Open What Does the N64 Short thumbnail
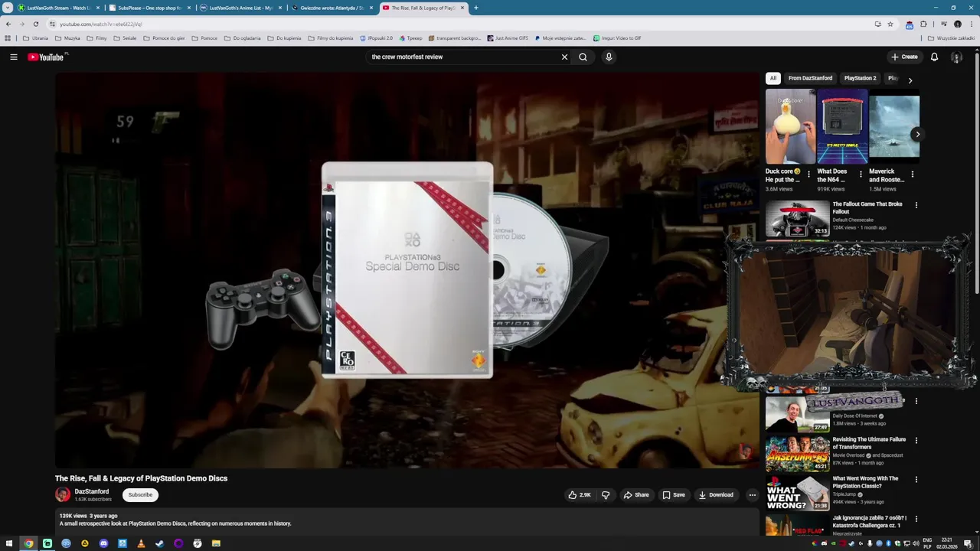Image resolution: width=980 pixels, height=551 pixels. 842,127
